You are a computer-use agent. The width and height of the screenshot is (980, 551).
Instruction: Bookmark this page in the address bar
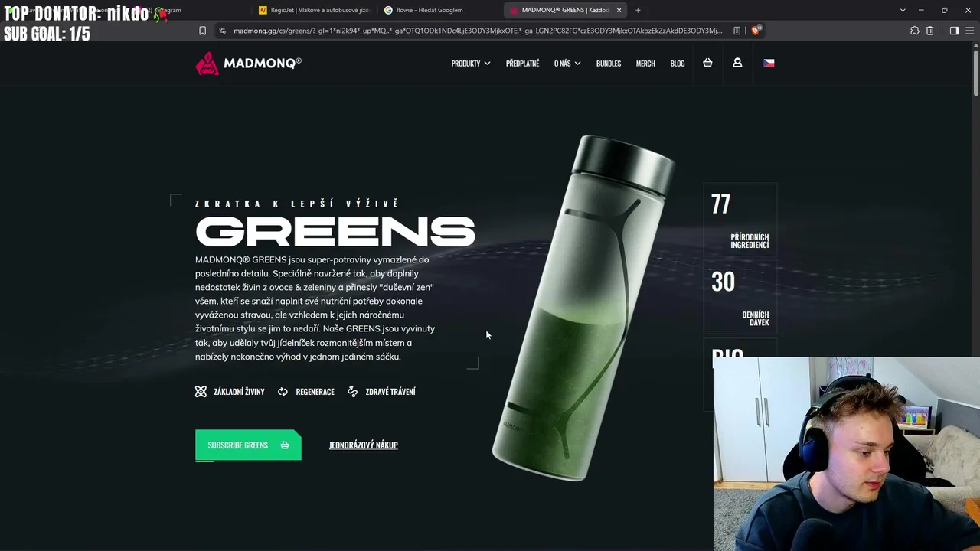click(202, 31)
